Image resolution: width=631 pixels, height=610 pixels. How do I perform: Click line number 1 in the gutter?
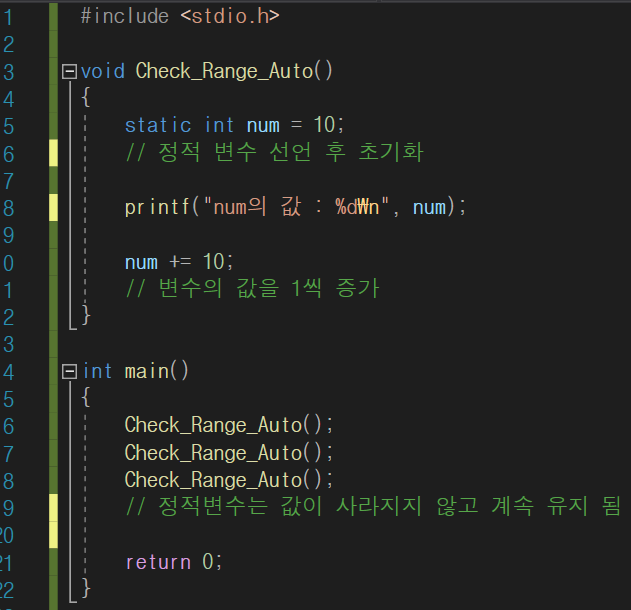click(x=9, y=18)
